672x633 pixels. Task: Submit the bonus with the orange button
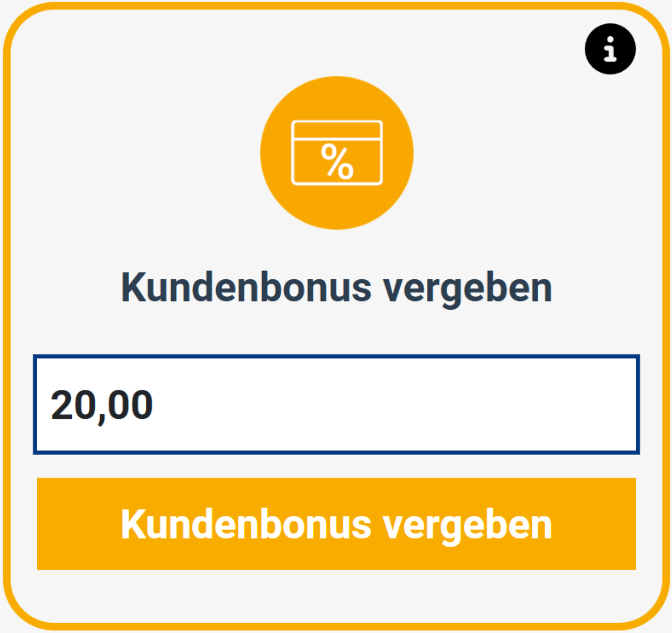point(336,523)
